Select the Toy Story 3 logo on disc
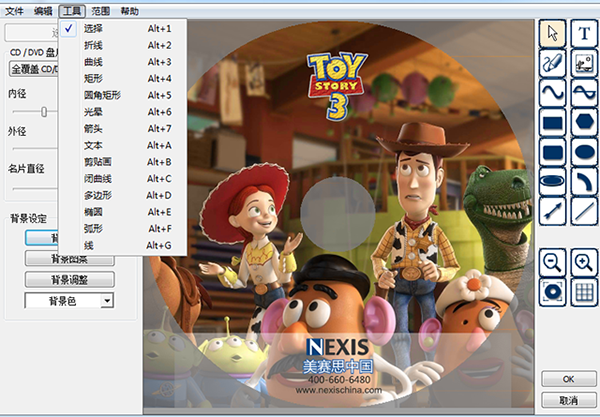 (337, 86)
